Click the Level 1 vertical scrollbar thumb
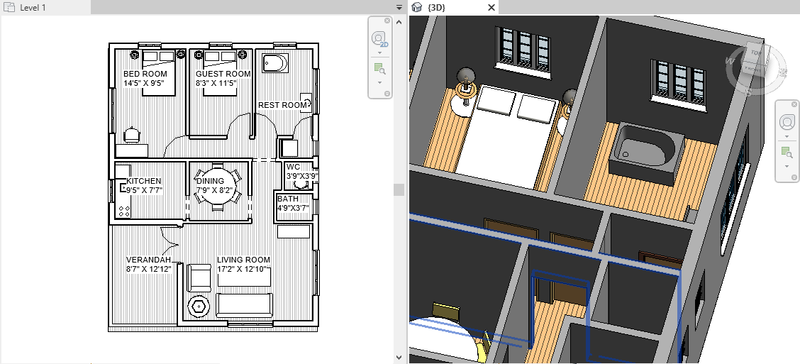Image resolution: width=800 pixels, height=364 pixels. click(x=399, y=189)
